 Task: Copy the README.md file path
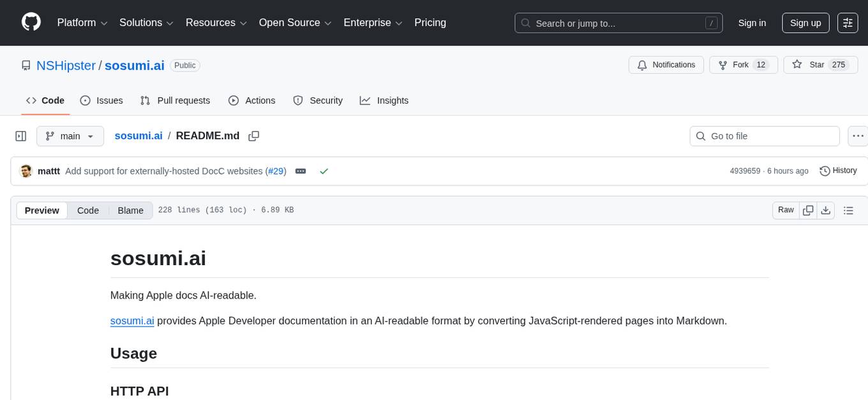(x=253, y=136)
